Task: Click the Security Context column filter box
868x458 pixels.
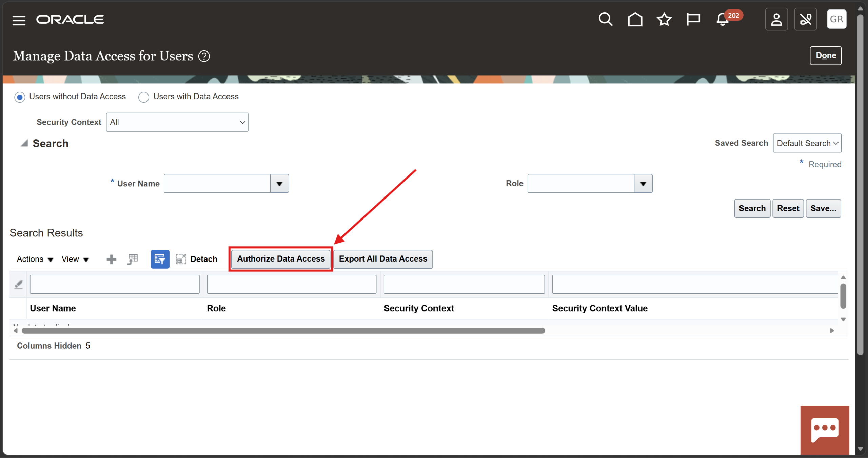Action: [x=464, y=284]
